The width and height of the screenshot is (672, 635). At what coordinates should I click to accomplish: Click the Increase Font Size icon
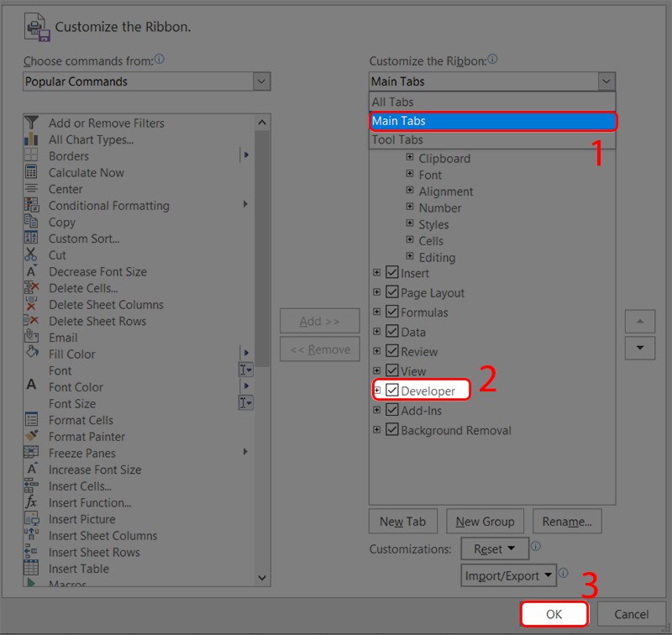tap(31, 469)
